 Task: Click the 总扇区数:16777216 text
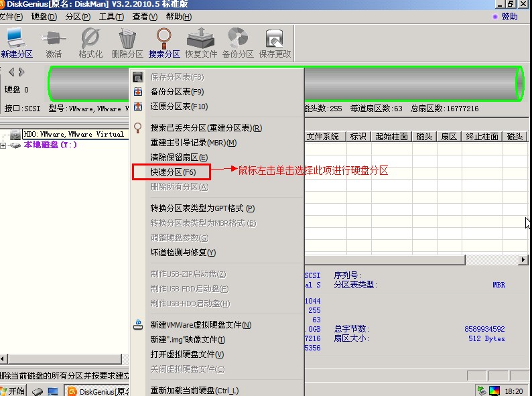(x=444, y=109)
